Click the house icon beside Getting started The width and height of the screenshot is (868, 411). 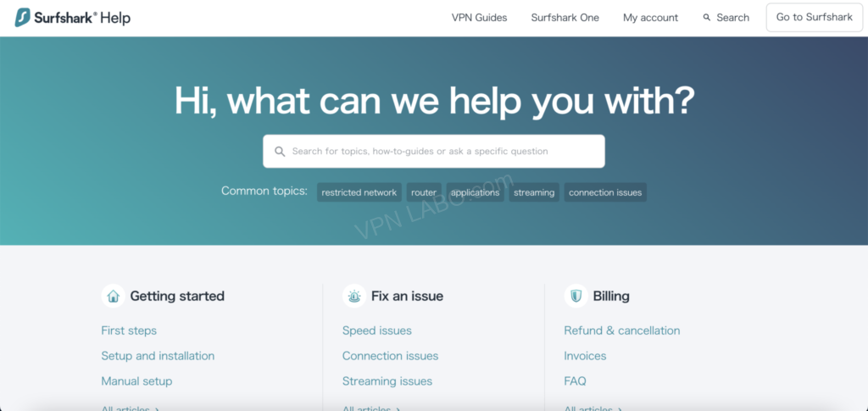pyautogui.click(x=113, y=296)
